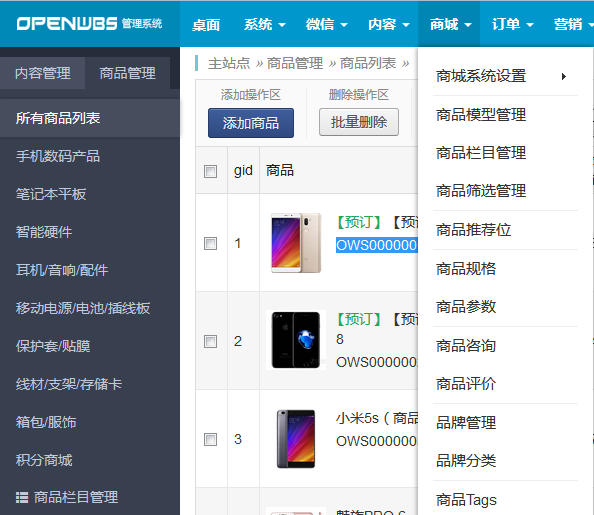The height and width of the screenshot is (515, 594).
Task: Select 商品评价 menu entry
Action: [x=466, y=384]
